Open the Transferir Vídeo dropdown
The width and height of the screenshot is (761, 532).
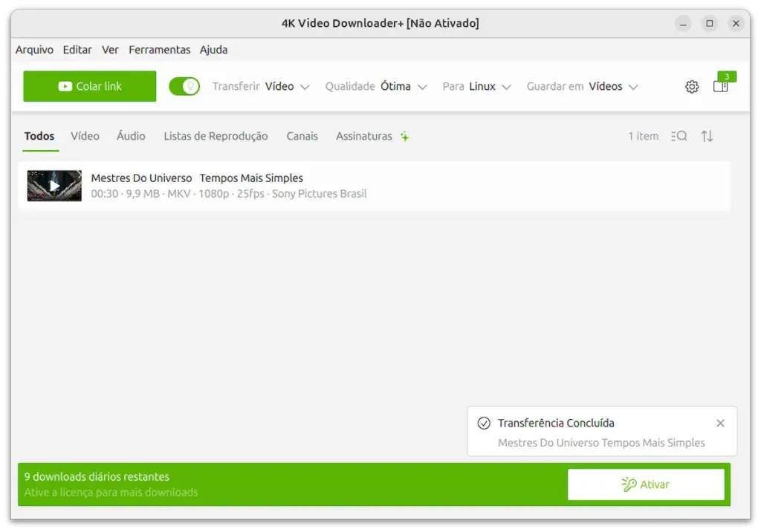tap(261, 86)
